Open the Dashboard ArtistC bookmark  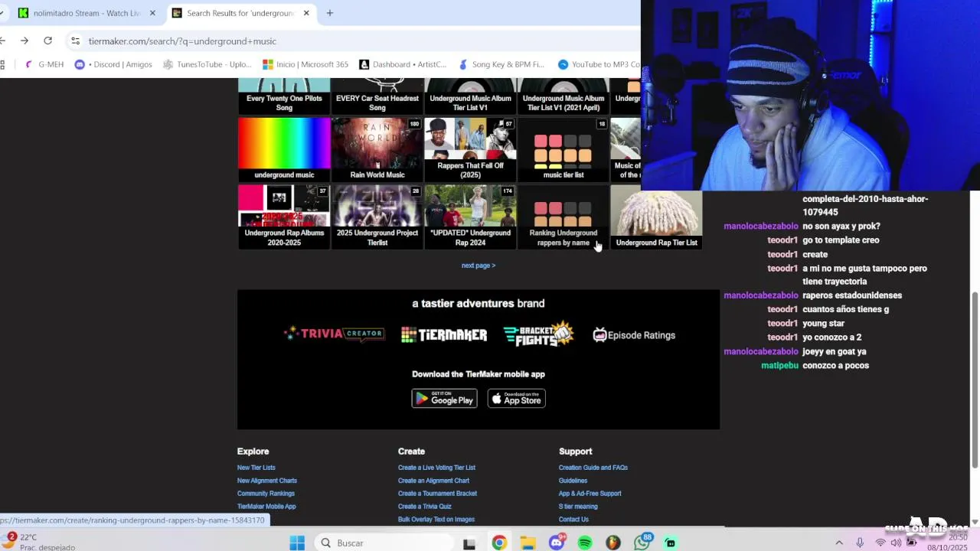[x=403, y=64]
